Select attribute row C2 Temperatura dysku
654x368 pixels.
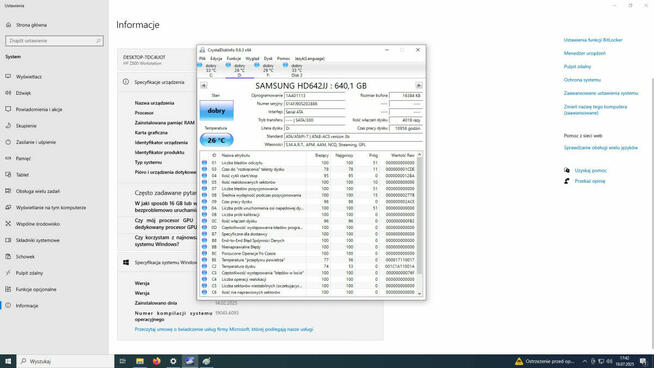[x=309, y=266]
